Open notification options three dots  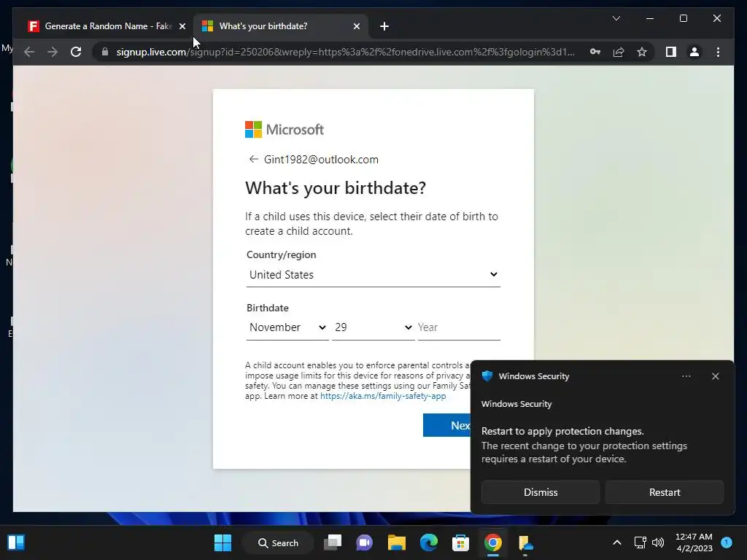coord(686,376)
